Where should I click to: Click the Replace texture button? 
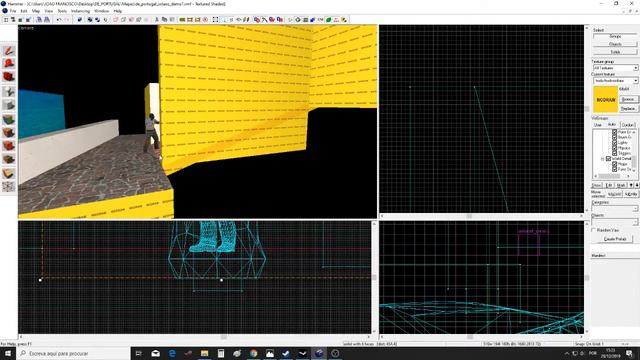[628, 109]
